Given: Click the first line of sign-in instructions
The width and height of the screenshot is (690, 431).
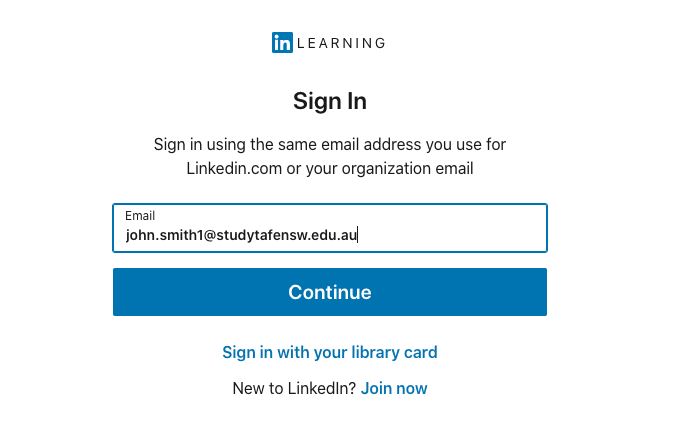Looking at the screenshot, I should [329, 144].
